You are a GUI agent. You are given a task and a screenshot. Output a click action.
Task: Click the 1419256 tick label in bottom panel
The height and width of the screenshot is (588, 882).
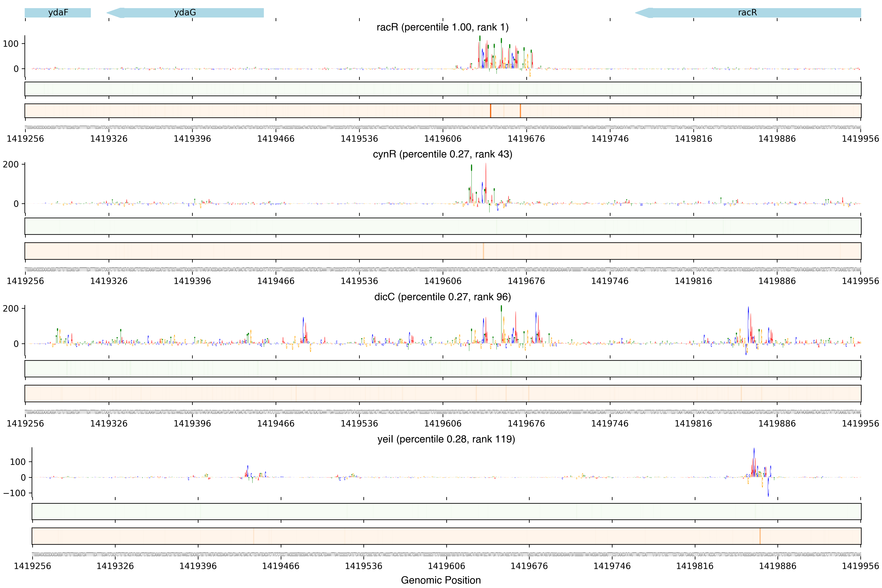coord(32,566)
